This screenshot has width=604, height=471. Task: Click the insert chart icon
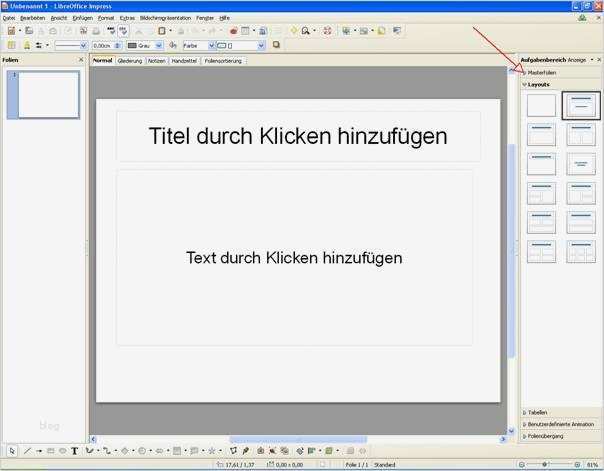pyautogui.click(x=233, y=31)
